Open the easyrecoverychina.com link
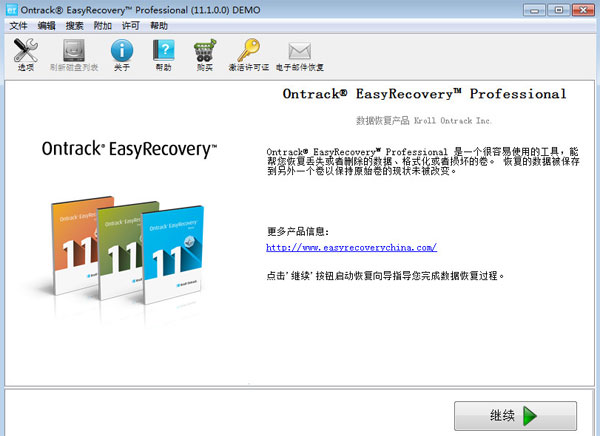600x436 pixels. [351, 248]
